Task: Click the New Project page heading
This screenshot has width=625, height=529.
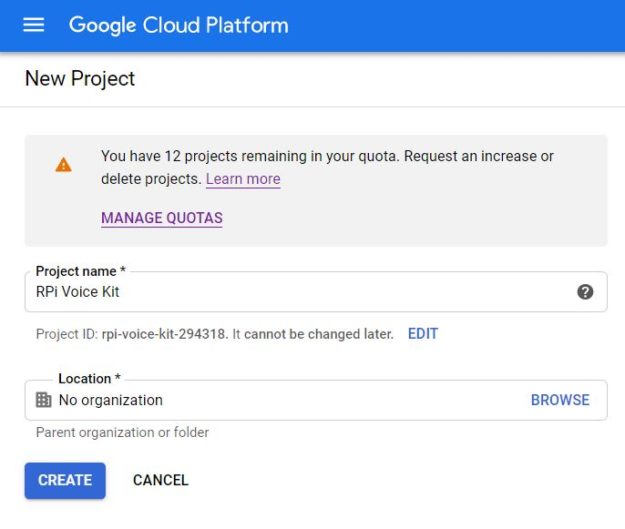Action: tap(80, 79)
